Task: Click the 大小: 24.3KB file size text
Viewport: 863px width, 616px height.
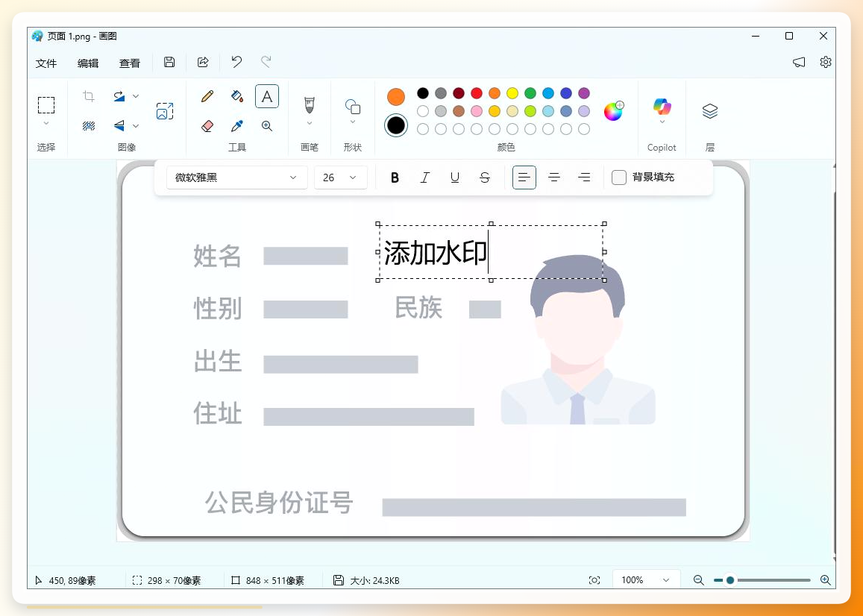Action: click(374, 581)
